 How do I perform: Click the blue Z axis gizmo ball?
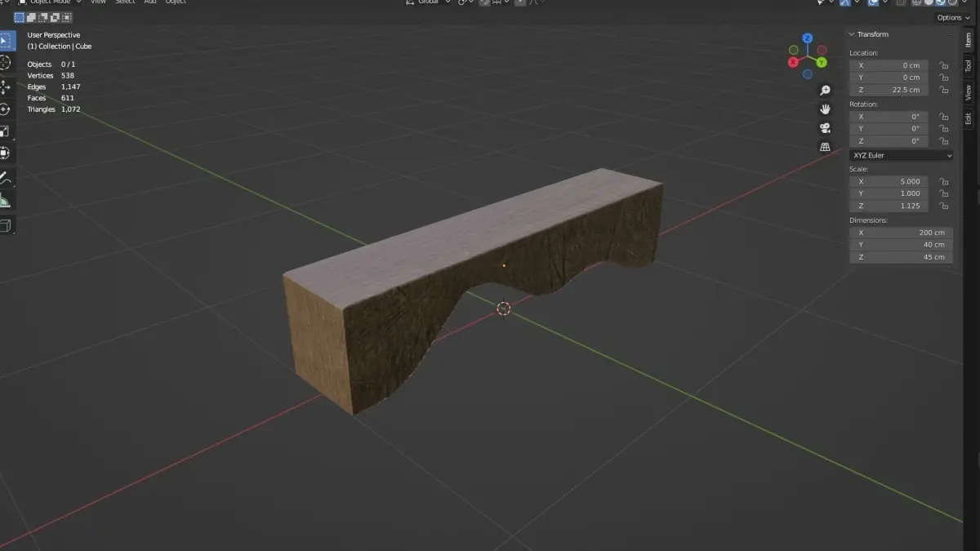[807, 38]
